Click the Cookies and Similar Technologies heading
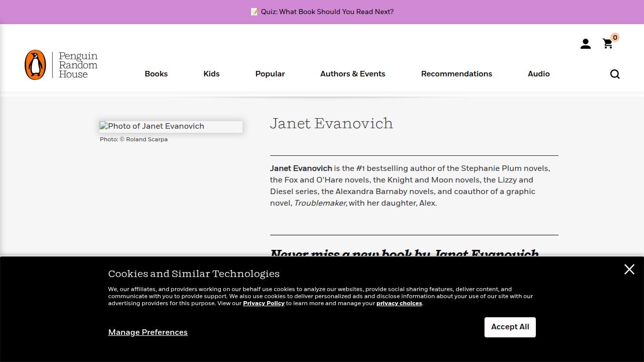Image resolution: width=644 pixels, height=362 pixels. pyautogui.click(x=194, y=274)
